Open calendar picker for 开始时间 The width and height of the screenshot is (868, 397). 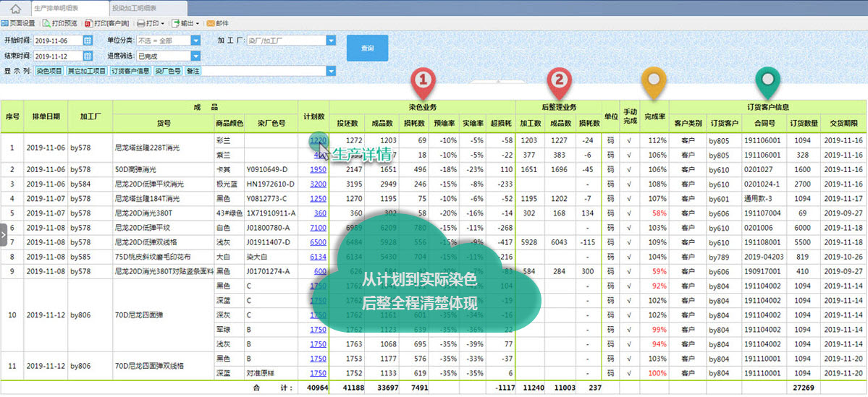point(88,40)
